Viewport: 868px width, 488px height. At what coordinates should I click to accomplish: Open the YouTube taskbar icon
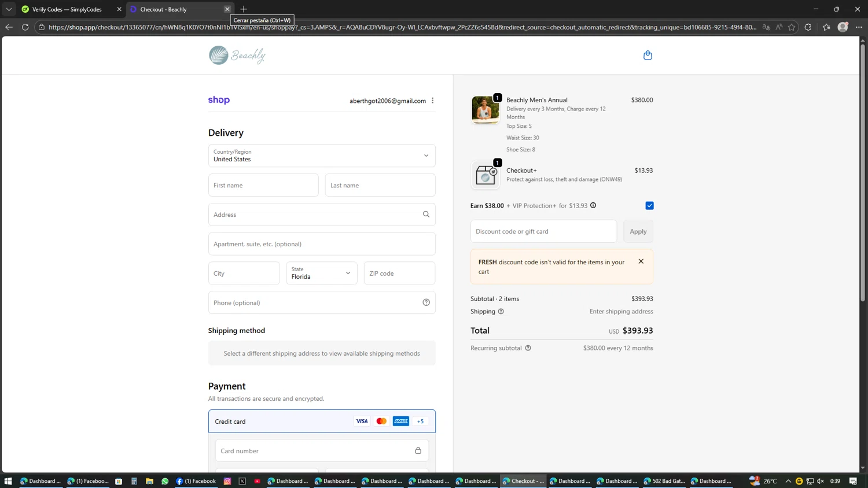257,481
